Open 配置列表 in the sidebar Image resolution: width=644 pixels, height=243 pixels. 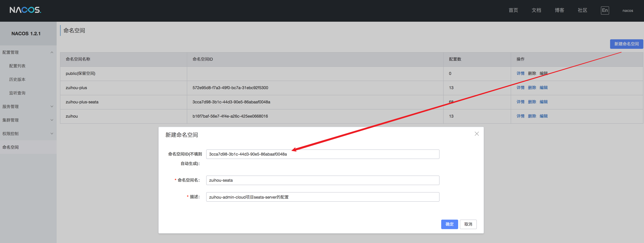coord(17,66)
